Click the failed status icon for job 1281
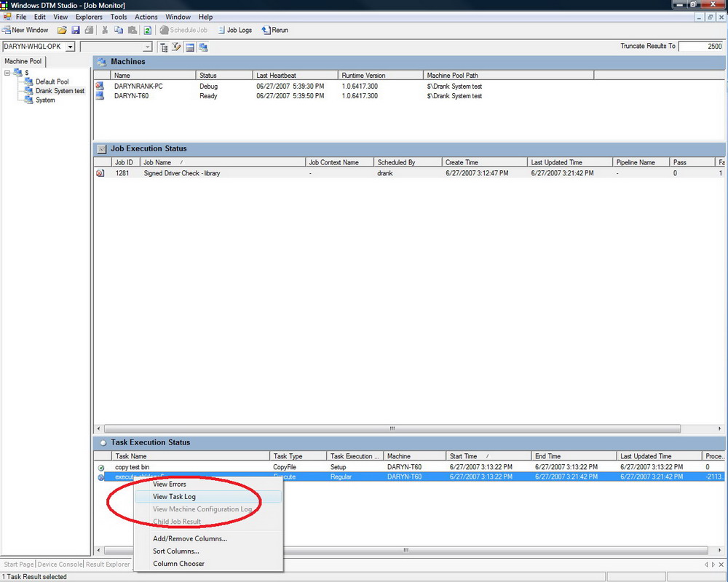 coord(100,173)
